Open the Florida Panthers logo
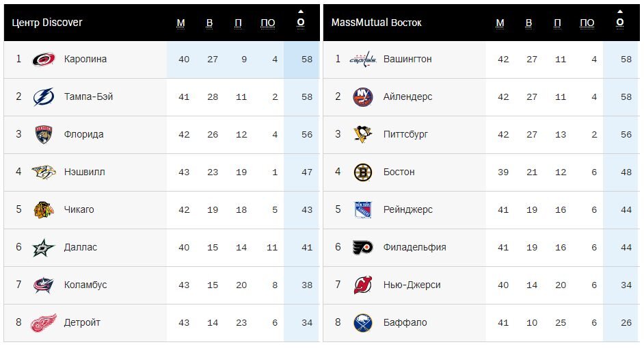 [x=44, y=134]
